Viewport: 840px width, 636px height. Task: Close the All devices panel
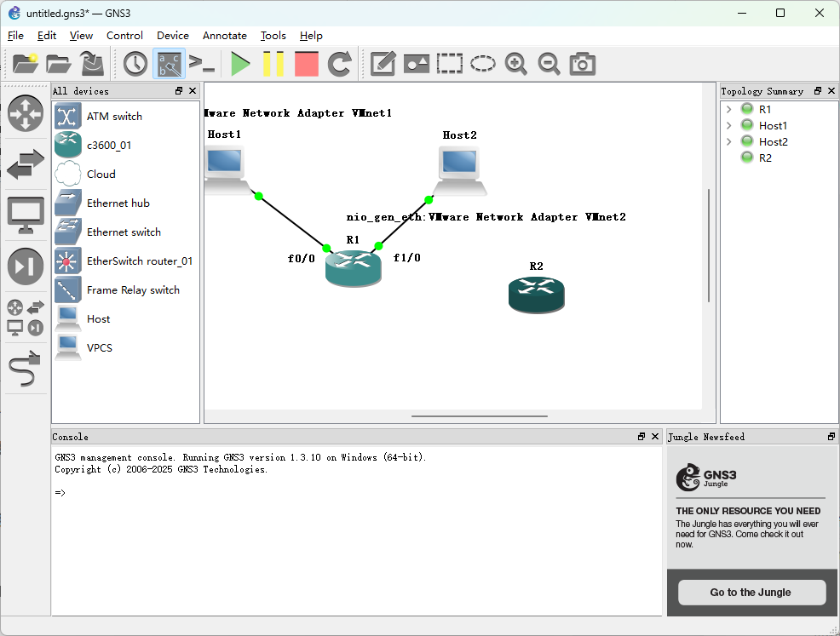click(x=193, y=91)
